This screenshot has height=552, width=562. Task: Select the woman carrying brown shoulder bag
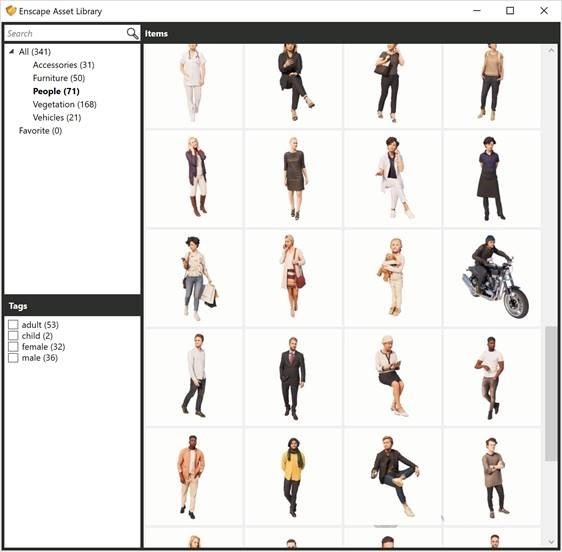(392, 86)
